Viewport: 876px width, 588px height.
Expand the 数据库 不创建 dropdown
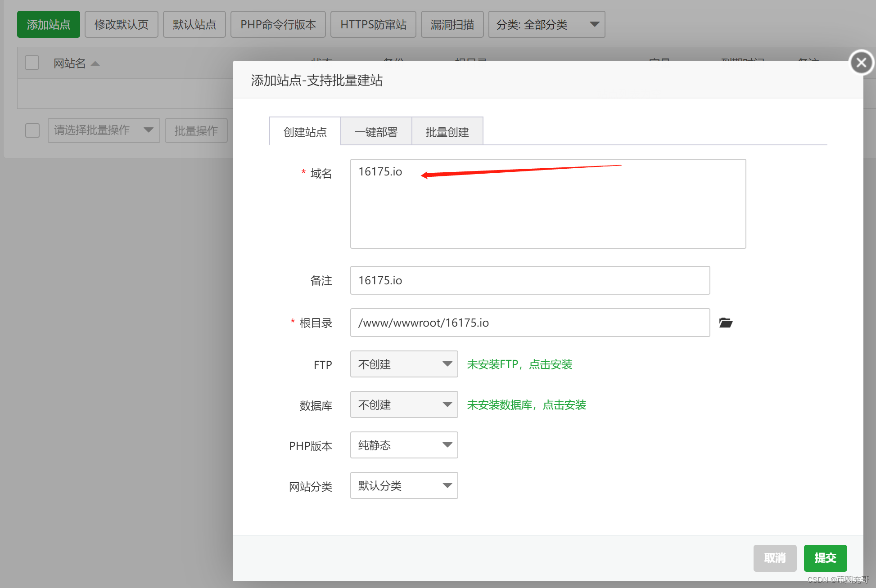pyautogui.click(x=404, y=404)
